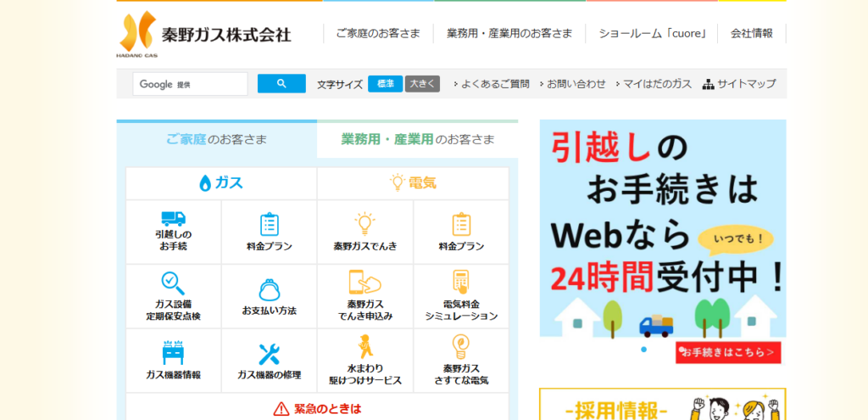Select the ガス water-drop heading

pos(221,183)
